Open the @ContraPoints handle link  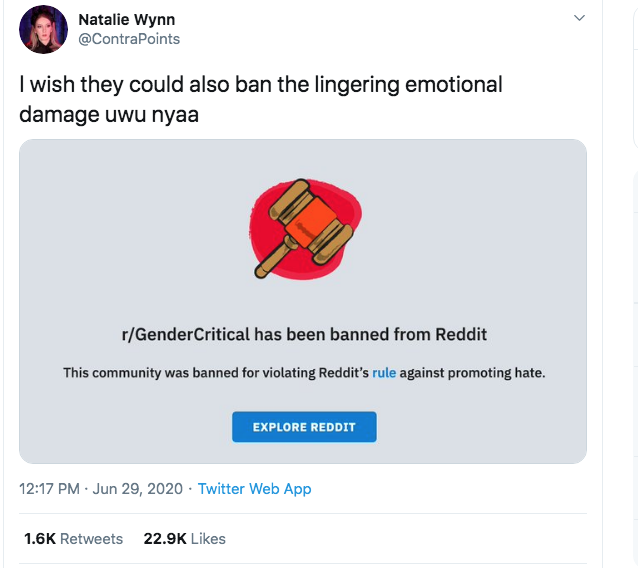pos(129,39)
